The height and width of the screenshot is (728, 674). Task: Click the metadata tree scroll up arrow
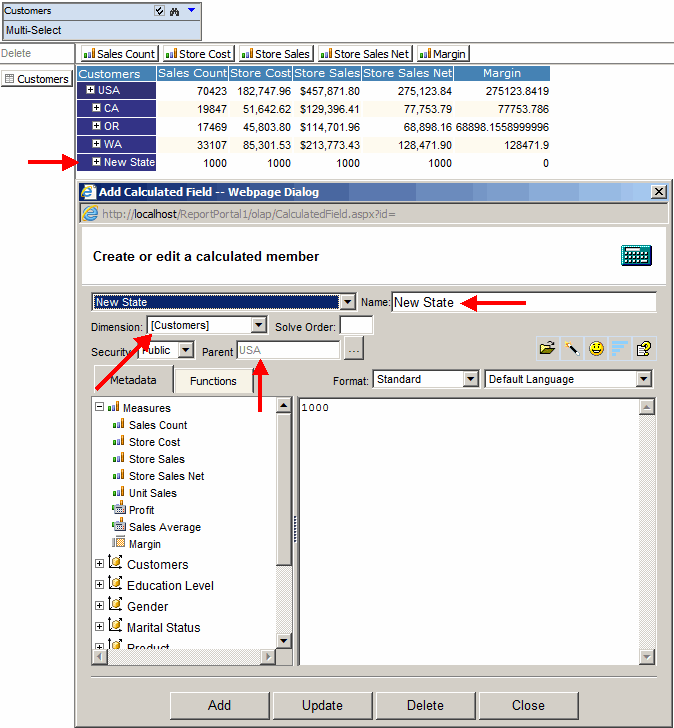point(284,405)
